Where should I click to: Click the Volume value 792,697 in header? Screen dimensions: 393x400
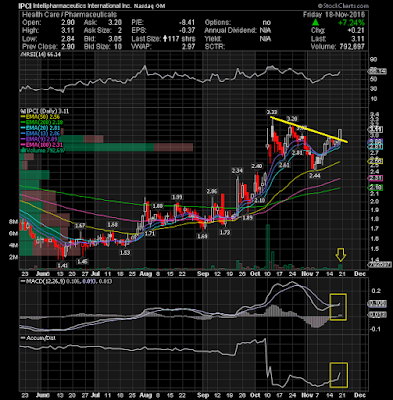(x=351, y=47)
